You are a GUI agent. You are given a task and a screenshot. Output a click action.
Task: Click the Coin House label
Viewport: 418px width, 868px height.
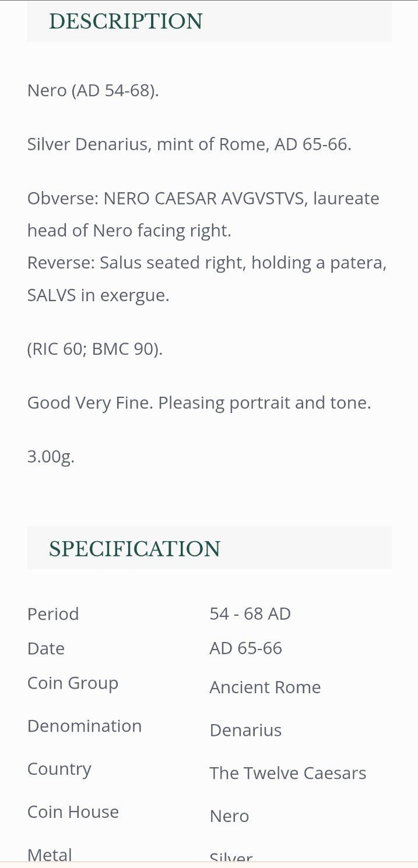click(x=73, y=812)
